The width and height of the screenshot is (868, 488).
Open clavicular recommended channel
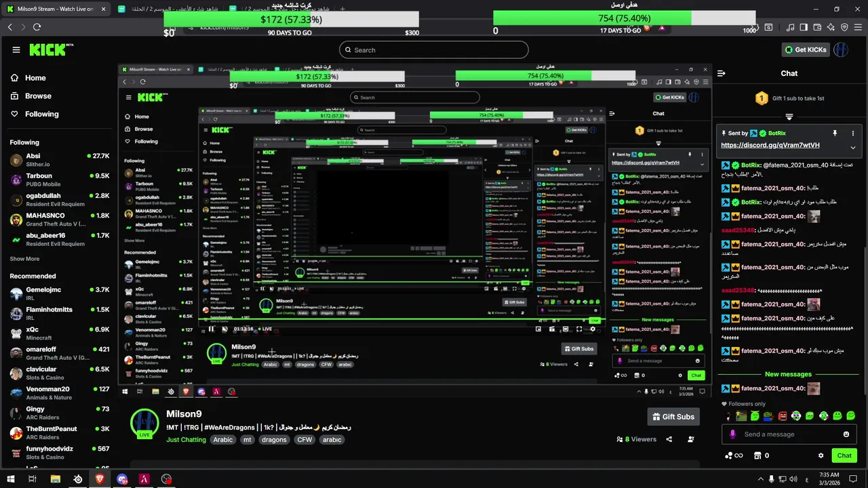point(60,373)
